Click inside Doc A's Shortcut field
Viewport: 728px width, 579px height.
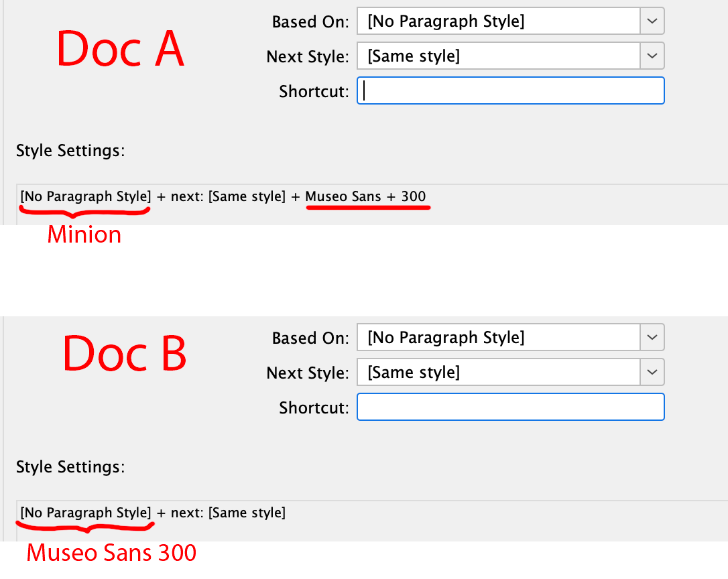(x=509, y=90)
